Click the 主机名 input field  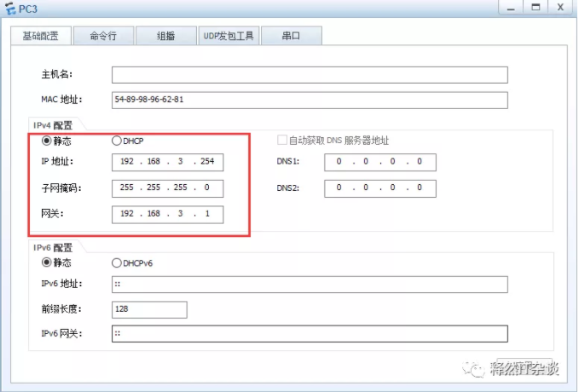(x=310, y=75)
